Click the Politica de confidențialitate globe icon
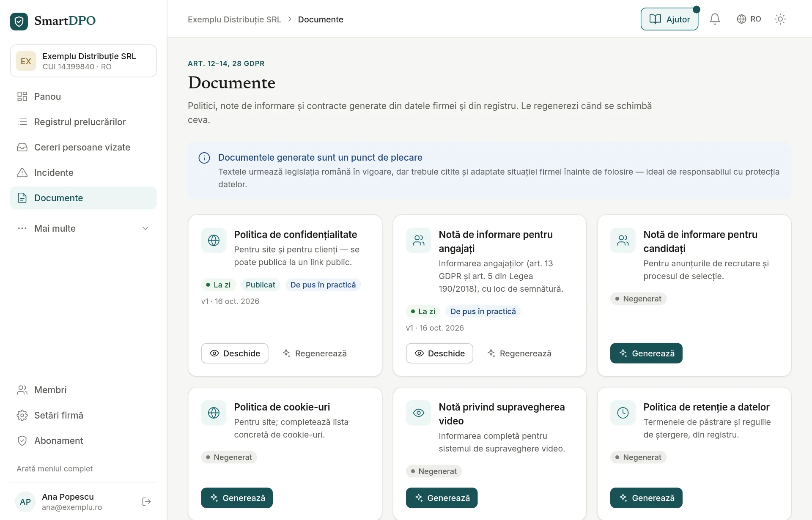The width and height of the screenshot is (812, 520). click(214, 240)
